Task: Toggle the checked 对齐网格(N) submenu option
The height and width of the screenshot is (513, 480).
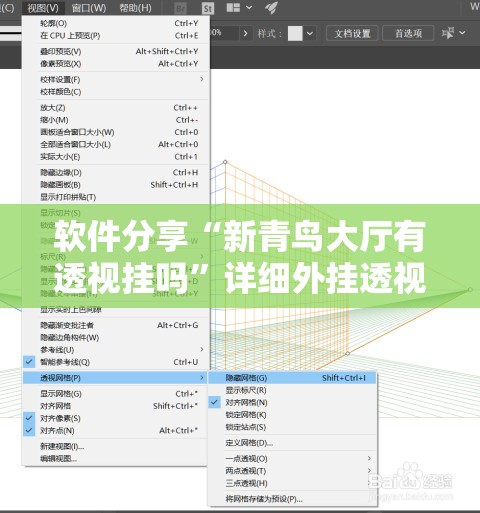Action: coord(292,403)
